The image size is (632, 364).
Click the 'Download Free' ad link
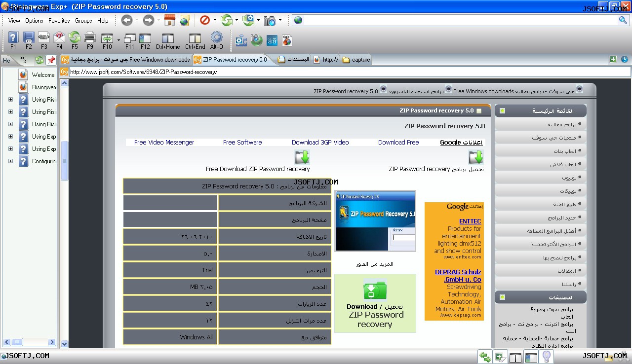(x=398, y=143)
